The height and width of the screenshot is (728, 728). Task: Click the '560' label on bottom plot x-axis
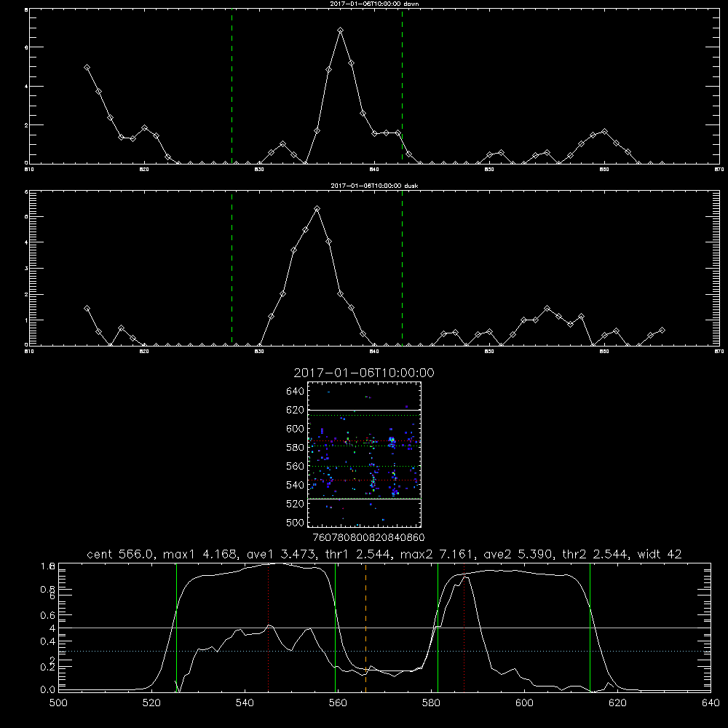tap(338, 703)
